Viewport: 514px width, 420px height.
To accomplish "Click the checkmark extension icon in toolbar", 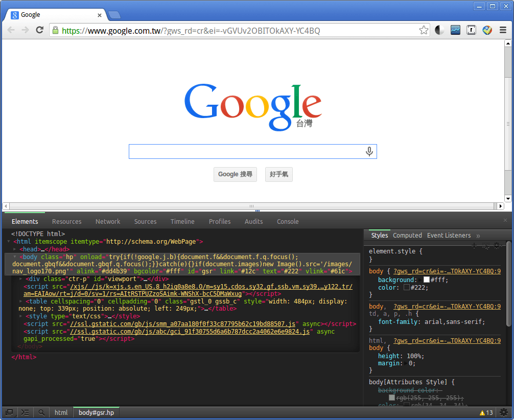I will coord(487,30).
